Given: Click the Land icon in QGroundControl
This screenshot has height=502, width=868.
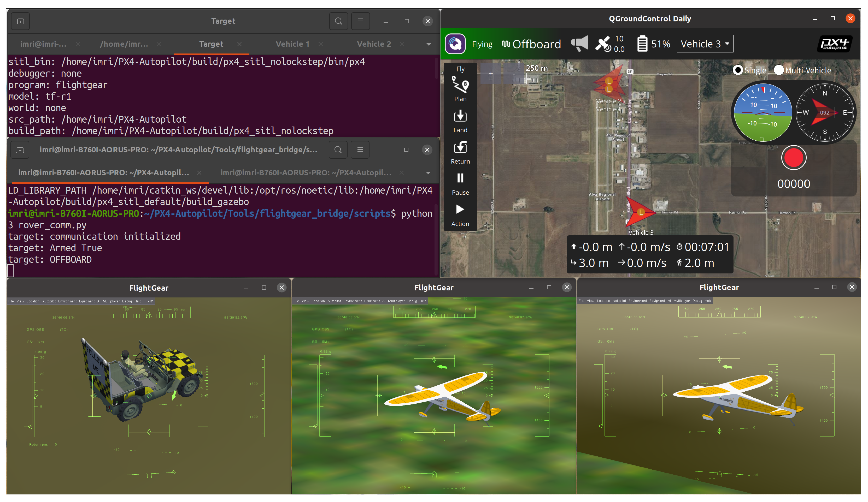Looking at the screenshot, I should point(460,116).
